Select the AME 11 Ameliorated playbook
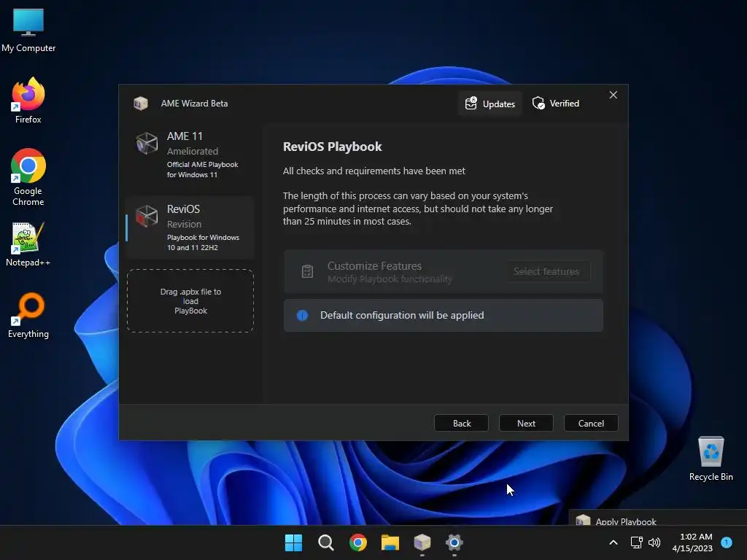The height and width of the screenshot is (560, 747). point(190,155)
